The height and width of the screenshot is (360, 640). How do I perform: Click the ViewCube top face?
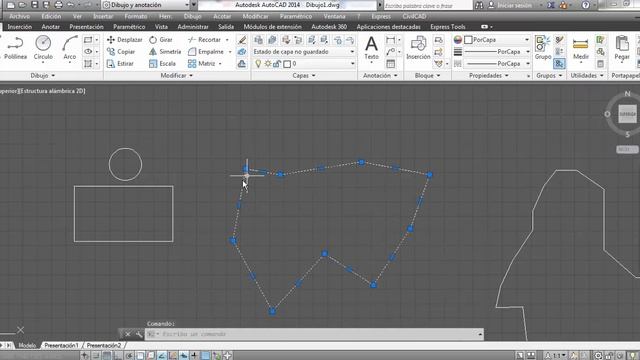tap(627, 114)
